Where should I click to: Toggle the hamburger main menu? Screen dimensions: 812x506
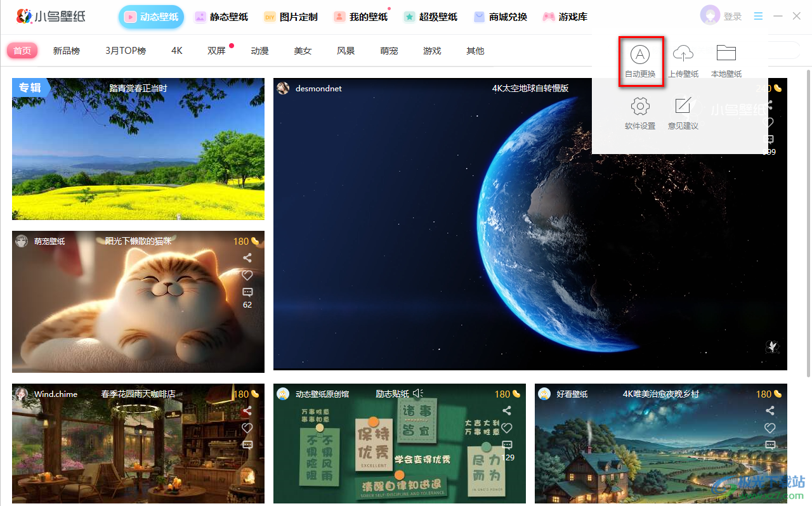[759, 16]
